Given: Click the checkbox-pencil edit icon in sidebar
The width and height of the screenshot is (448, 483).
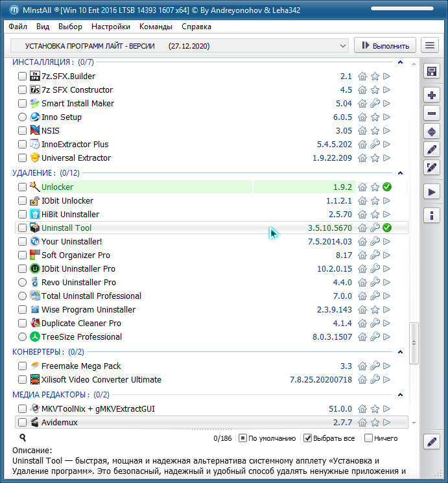Looking at the screenshot, I should (x=431, y=168).
